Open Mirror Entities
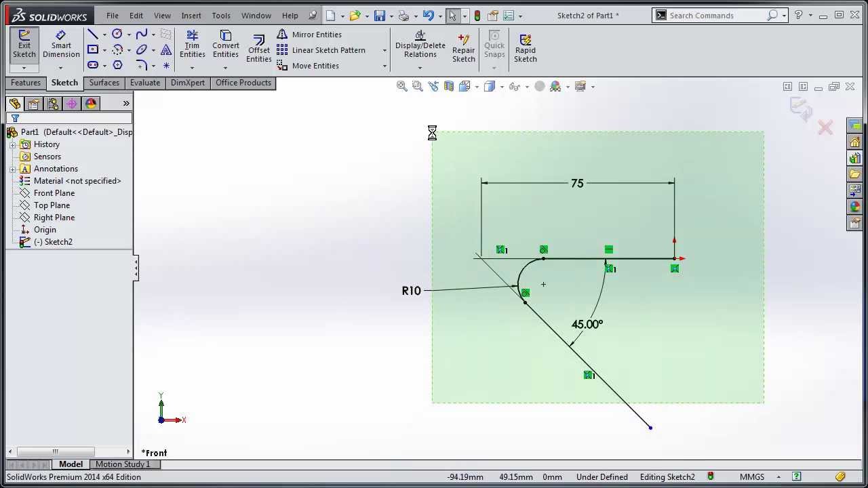The image size is (868, 488). pyautogui.click(x=315, y=35)
